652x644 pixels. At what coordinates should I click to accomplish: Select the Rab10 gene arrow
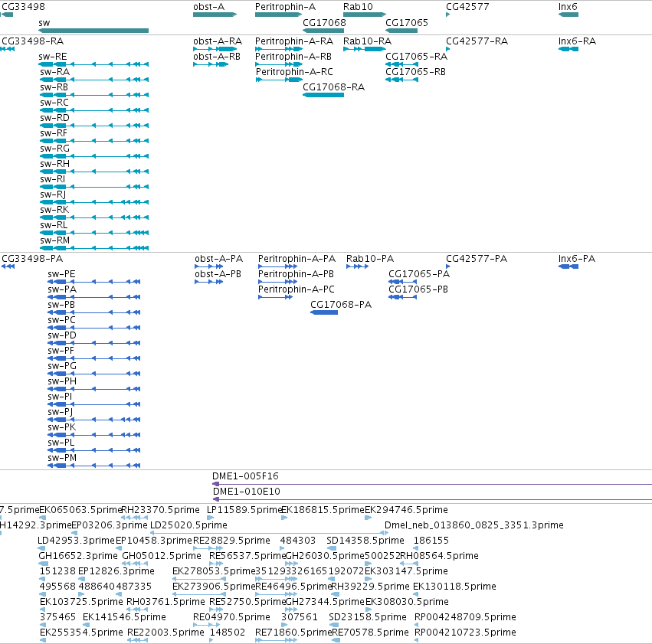click(365, 15)
